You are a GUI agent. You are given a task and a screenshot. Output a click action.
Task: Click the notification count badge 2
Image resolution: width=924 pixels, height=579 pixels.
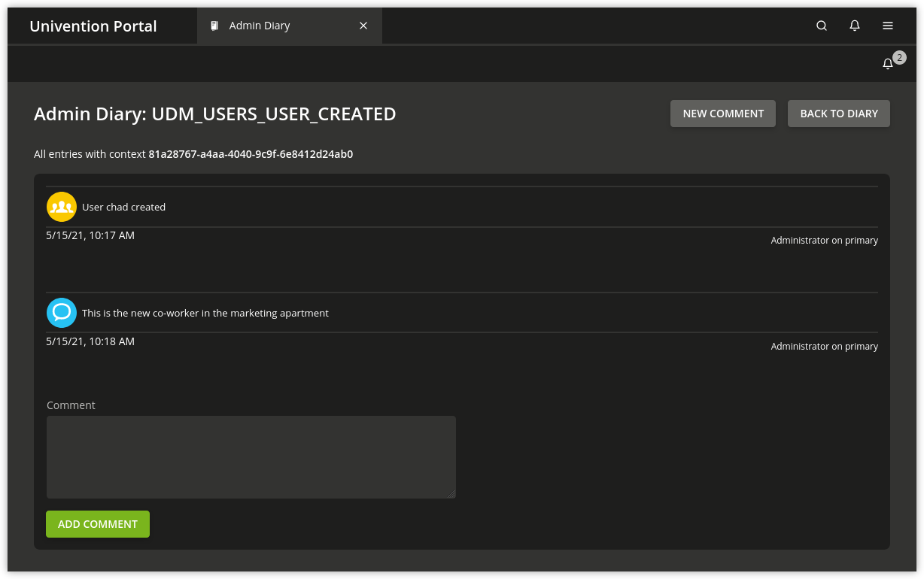899,57
